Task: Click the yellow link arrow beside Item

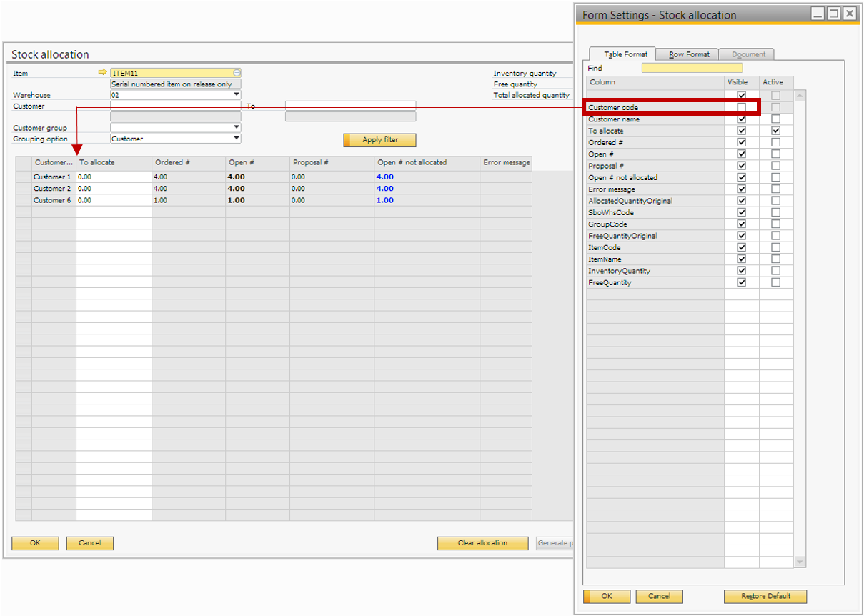Action: 102,73
